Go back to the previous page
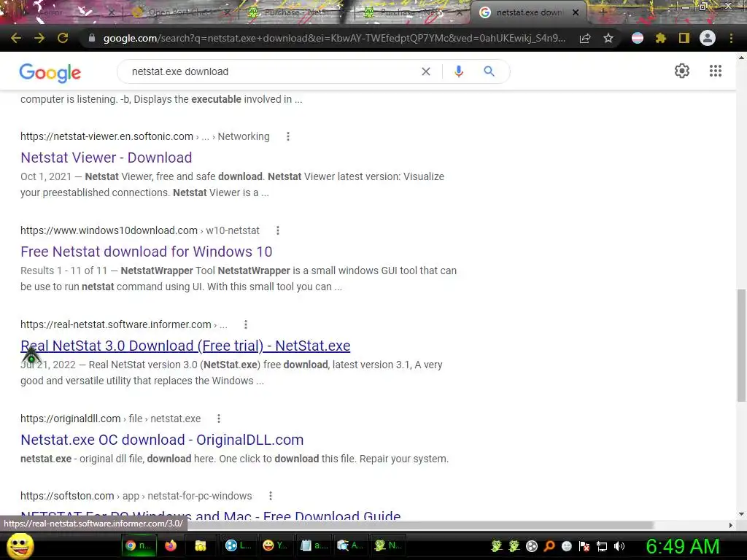747x560 pixels. 16,38
